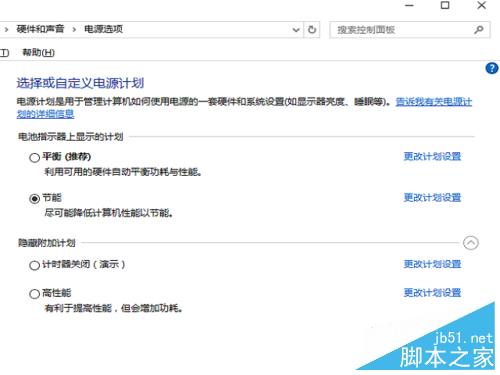This screenshot has height=375, width=500.
Task: Click description 利用可用的硬件自动平衡功耗与性能
Action: 123,172
